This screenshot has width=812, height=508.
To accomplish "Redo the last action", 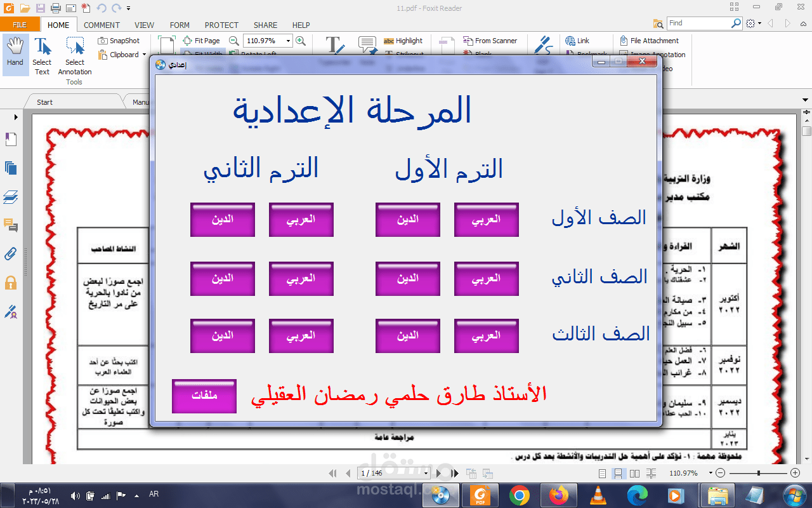I will [116, 8].
